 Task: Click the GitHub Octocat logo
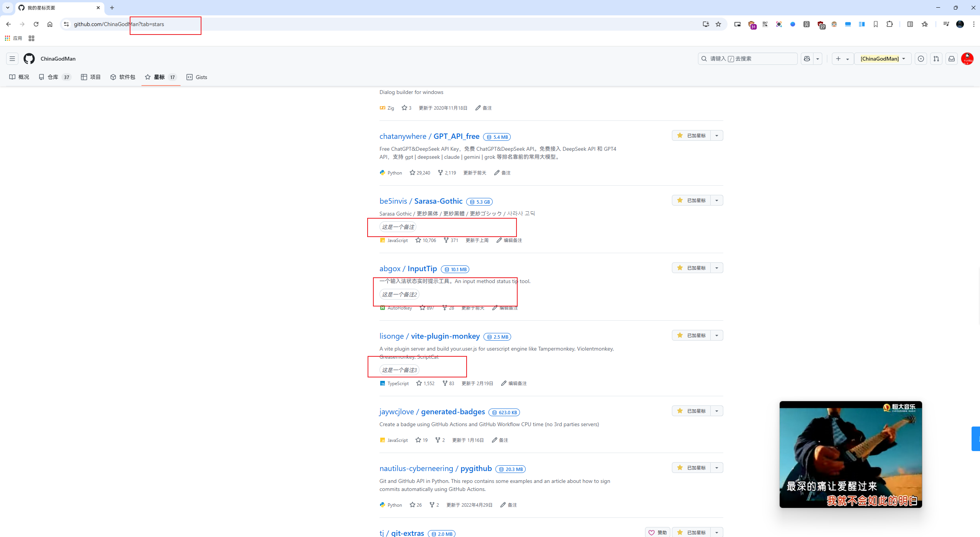(29, 59)
